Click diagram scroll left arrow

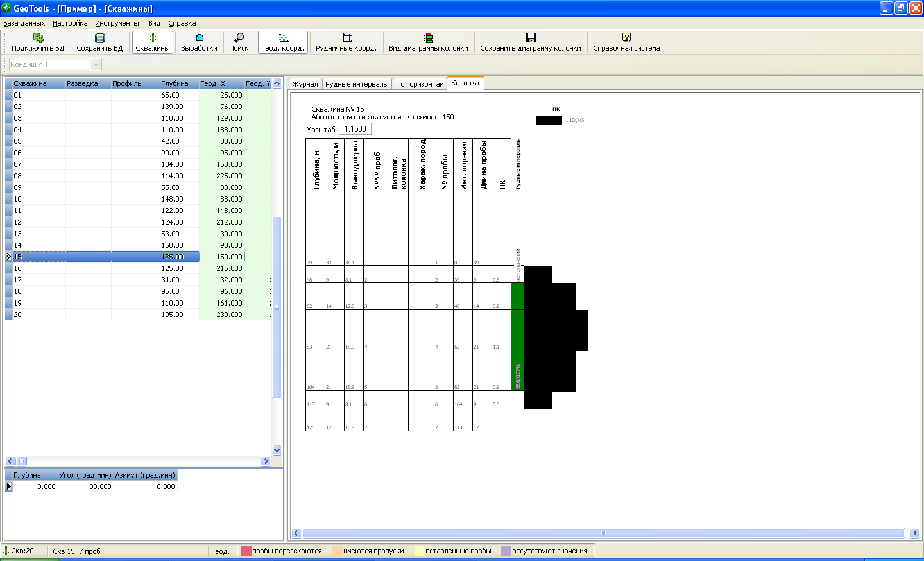tap(296, 533)
